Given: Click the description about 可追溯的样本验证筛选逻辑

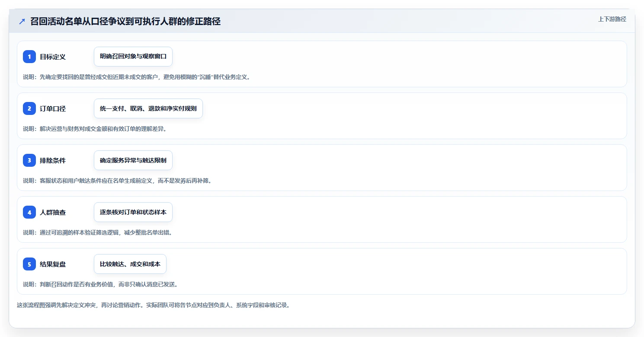Looking at the screenshot, I should click(x=98, y=232).
